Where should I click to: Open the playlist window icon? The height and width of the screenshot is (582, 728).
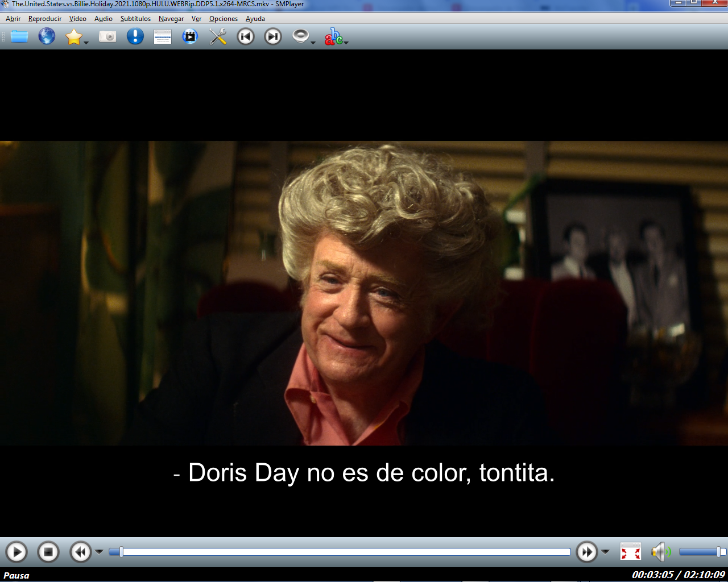[163, 37]
